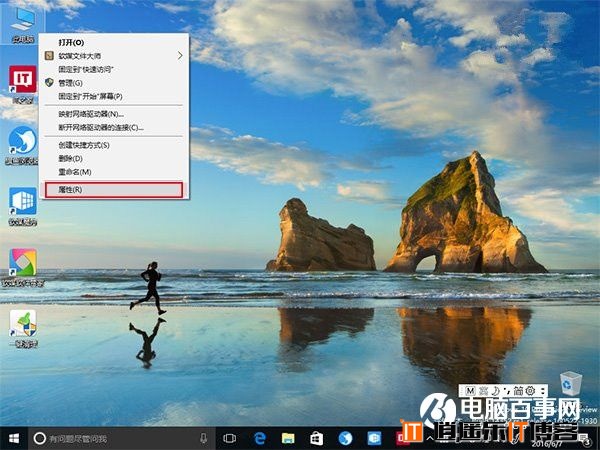Toggle the moon icon on the IME bar
Viewport: 600px width, 450px height.
coord(496,391)
